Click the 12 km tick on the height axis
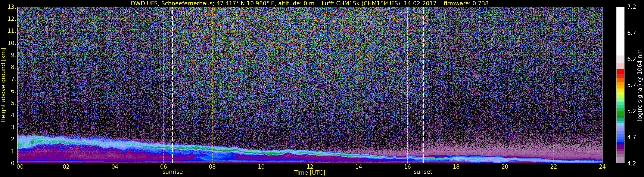This screenshot has width=644, height=177. coord(12,19)
